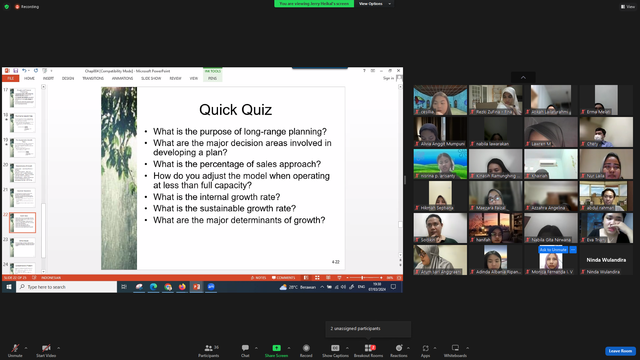Open Whiteboards in Zoom toolbar
This screenshot has width=640, height=360.
tap(455, 350)
